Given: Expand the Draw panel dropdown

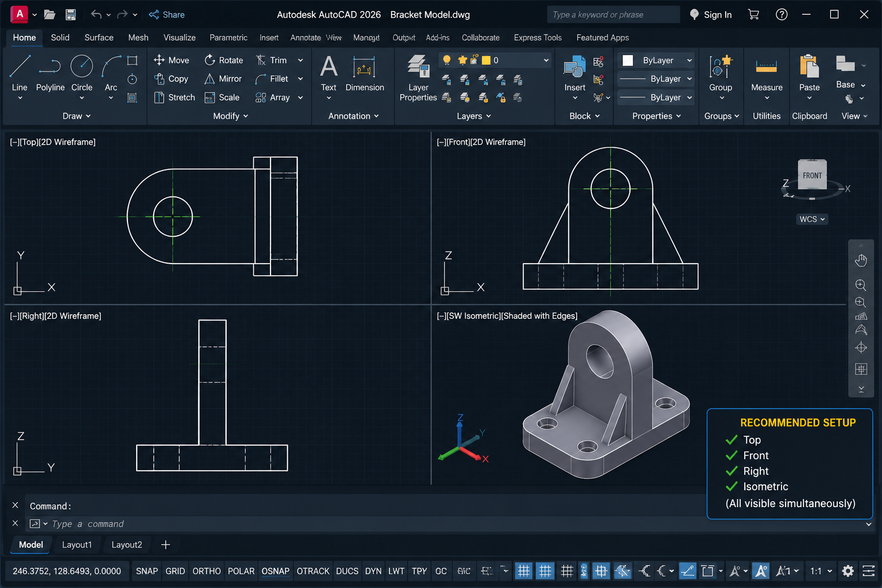Looking at the screenshot, I should 76,116.
